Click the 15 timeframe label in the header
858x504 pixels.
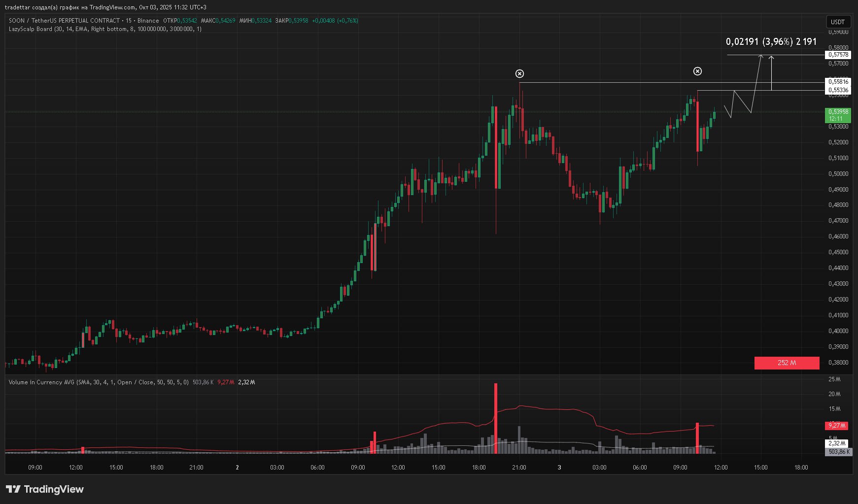click(x=129, y=21)
